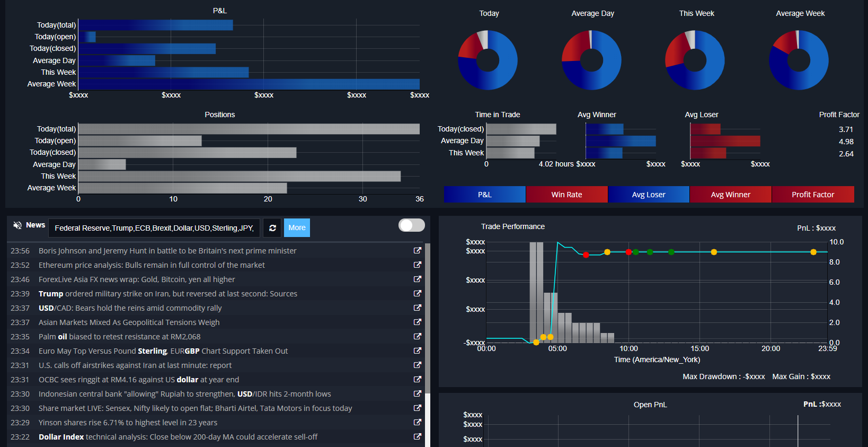Select the Avg Winner tab
The height and width of the screenshot is (447, 868).
(x=731, y=195)
